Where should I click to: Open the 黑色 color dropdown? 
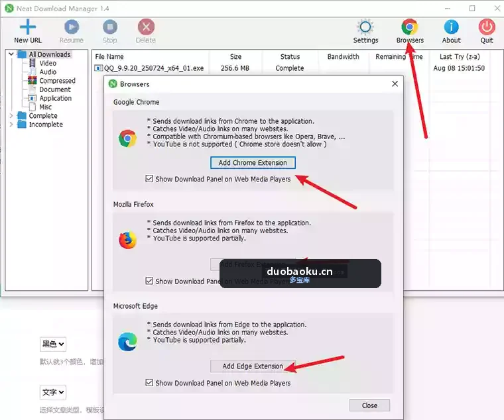pos(53,344)
